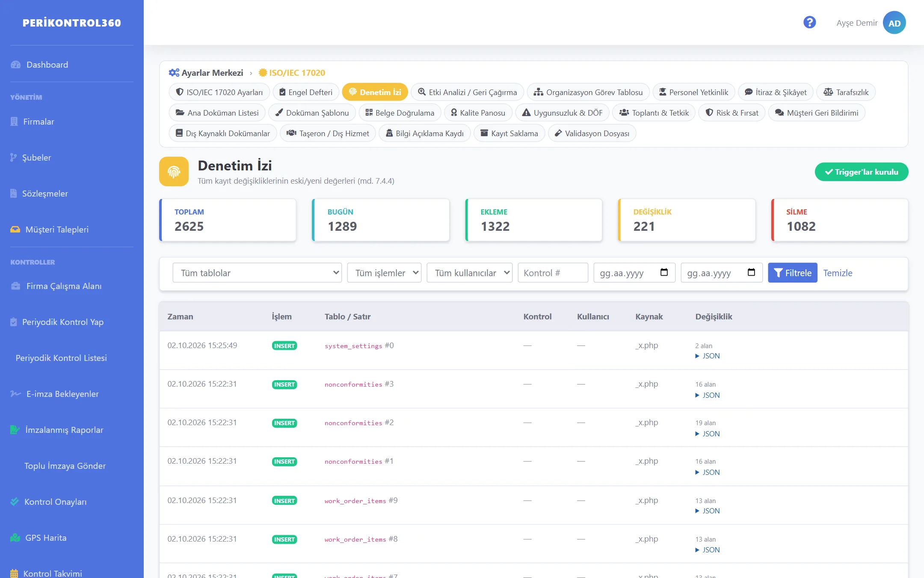This screenshot has height=578, width=924.
Task: Expand JSON details for work_order_items #9
Action: coord(708,511)
